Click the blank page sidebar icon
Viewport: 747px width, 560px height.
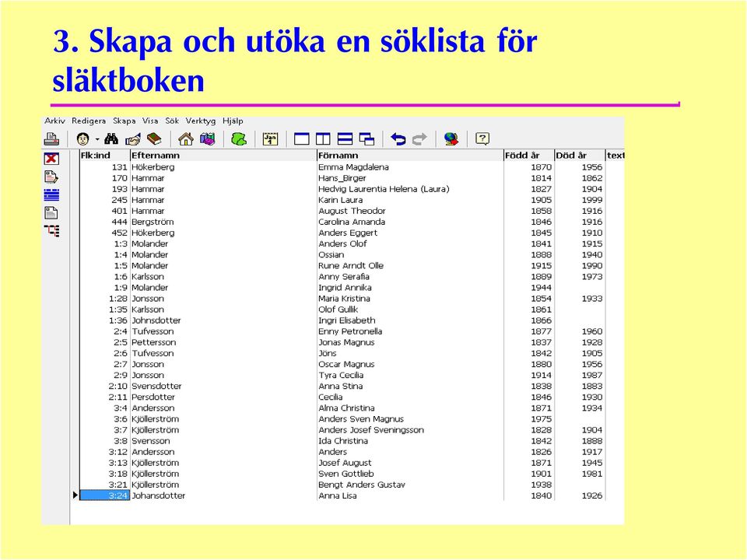click(51, 213)
